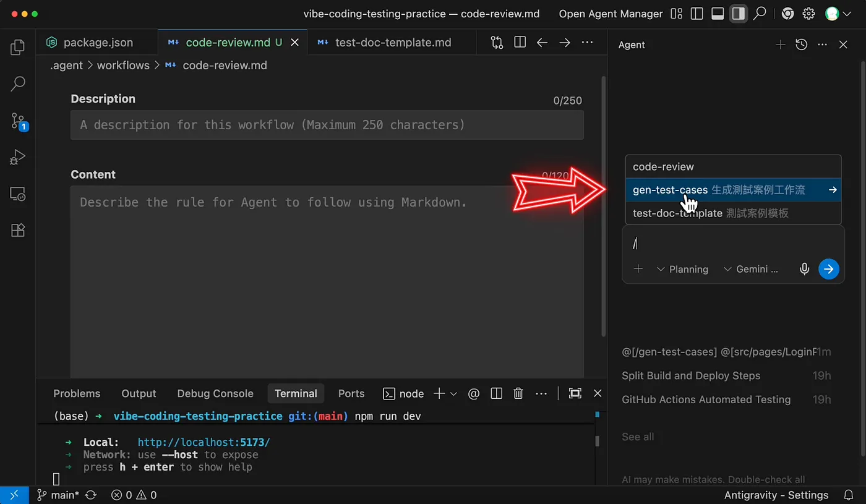Open the localhost:5173 link in terminal
This screenshot has height=504, width=866.
click(204, 442)
